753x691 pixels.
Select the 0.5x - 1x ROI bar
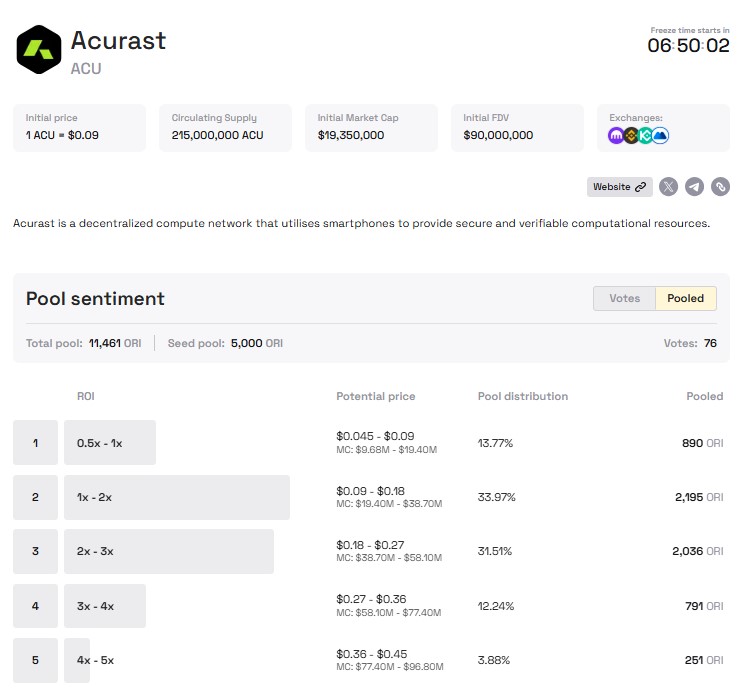tap(110, 443)
